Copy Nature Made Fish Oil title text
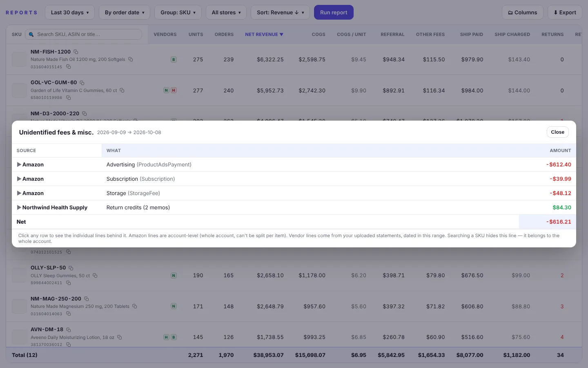This screenshot has height=368, width=588. click(x=131, y=59)
